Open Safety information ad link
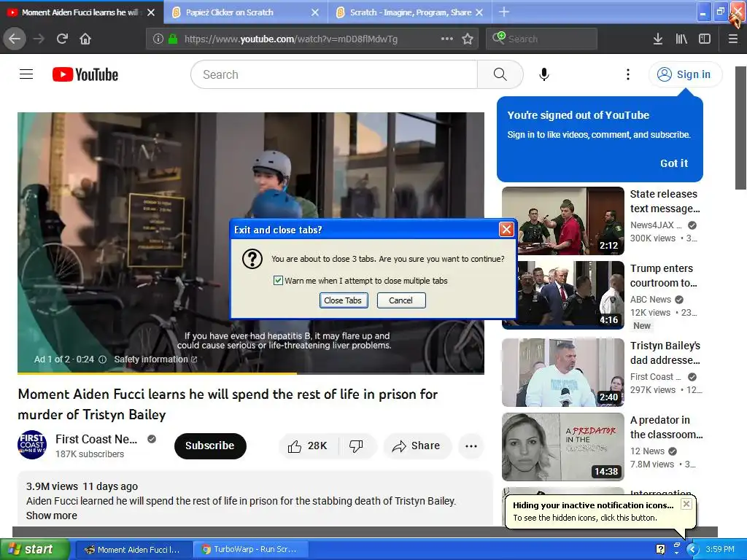 pos(155,359)
